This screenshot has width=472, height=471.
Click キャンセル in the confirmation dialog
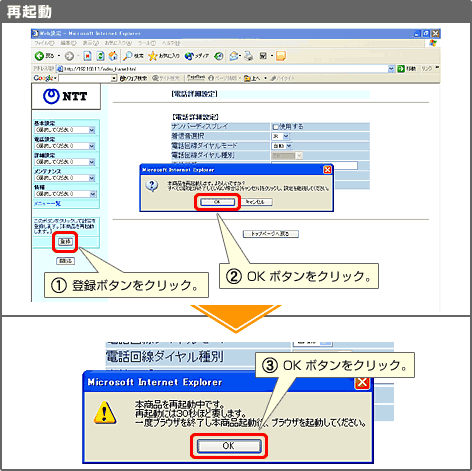tap(255, 202)
